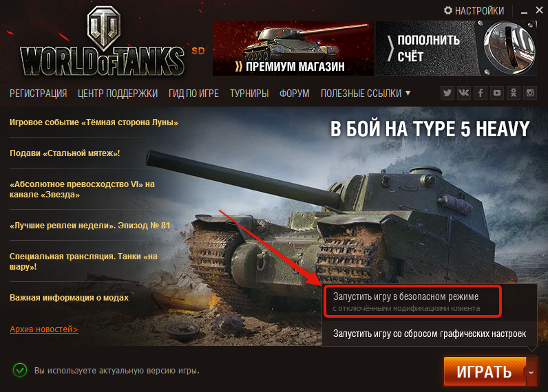Open the Odnoklassniki social icon

514,93
